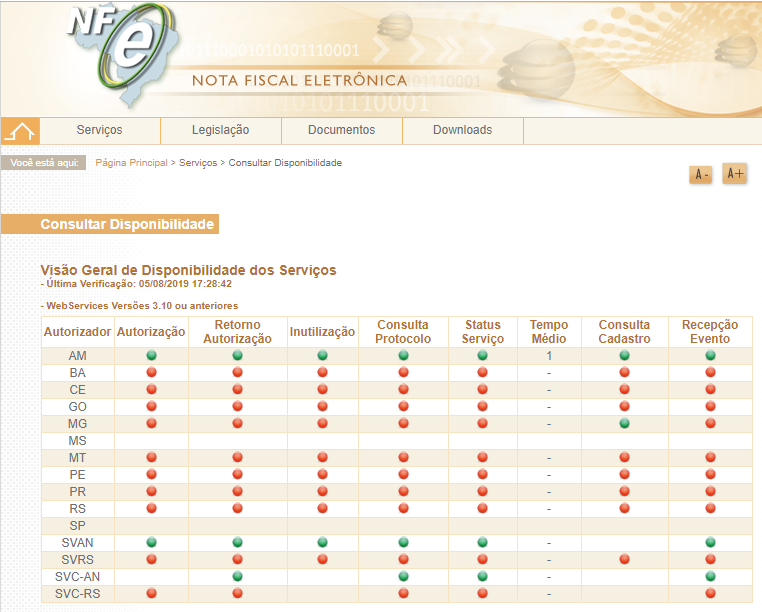Click the Última Verificação timestamp text
The height and width of the screenshot is (612, 762).
coord(137,284)
